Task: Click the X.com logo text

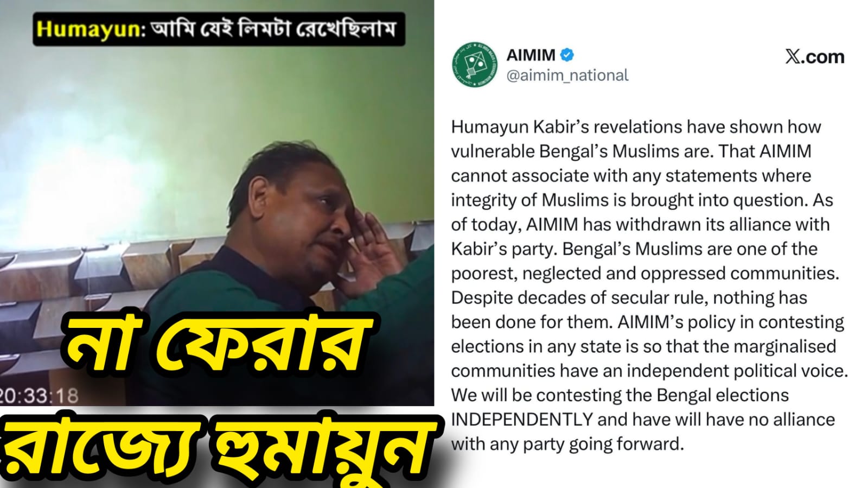Action: pyautogui.click(x=815, y=56)
